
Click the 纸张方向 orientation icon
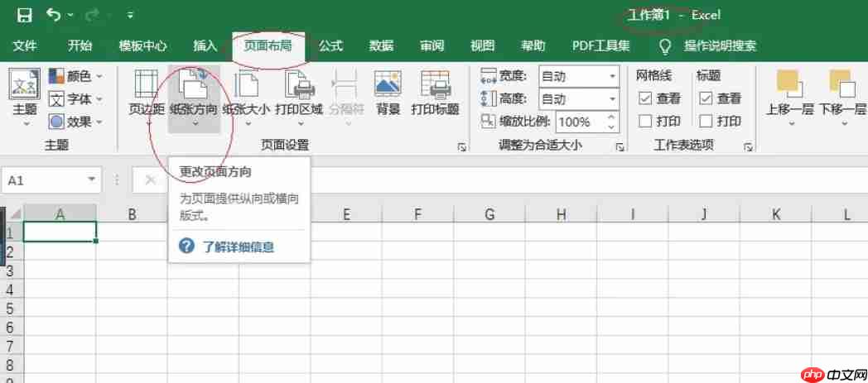194,84
